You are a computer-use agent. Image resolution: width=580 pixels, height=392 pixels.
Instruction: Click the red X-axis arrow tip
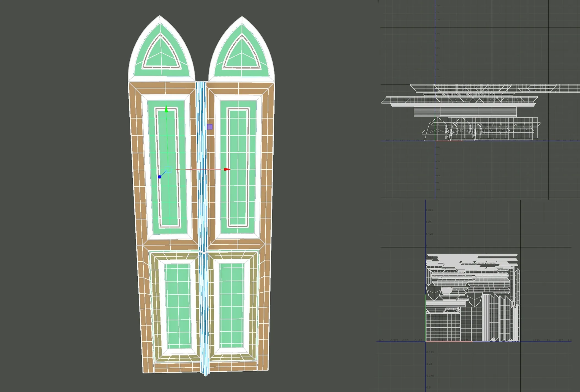(x=227, y=169)
